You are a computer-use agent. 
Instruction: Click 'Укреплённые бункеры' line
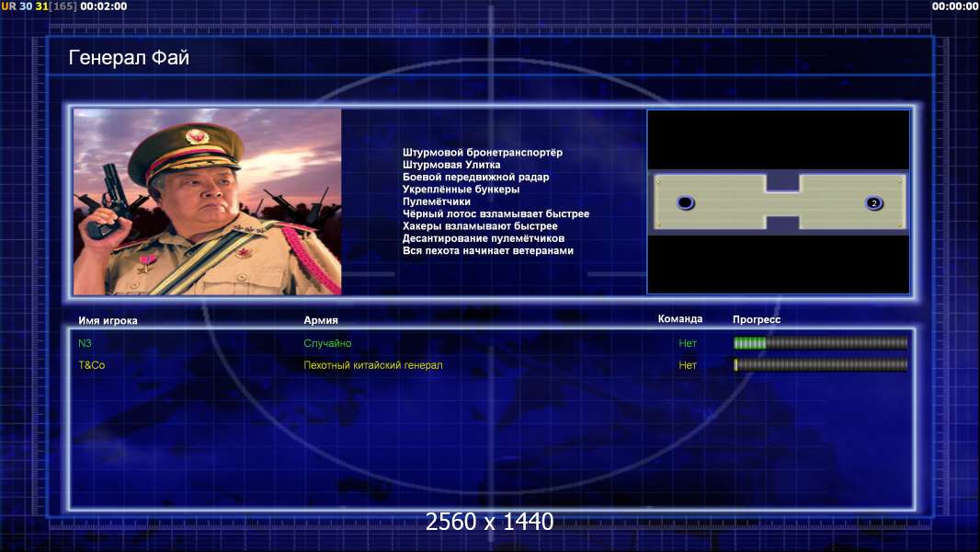pos(461,190)
